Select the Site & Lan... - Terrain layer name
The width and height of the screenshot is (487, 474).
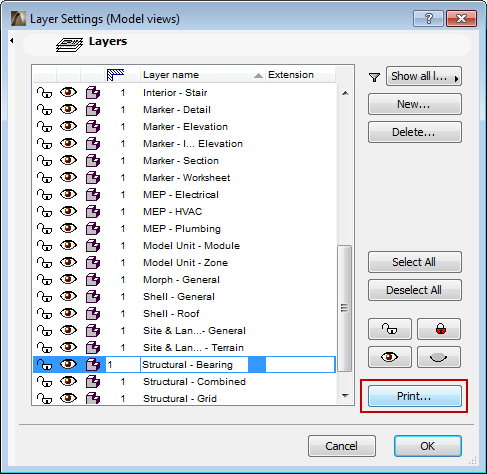[x=193, y=348]
